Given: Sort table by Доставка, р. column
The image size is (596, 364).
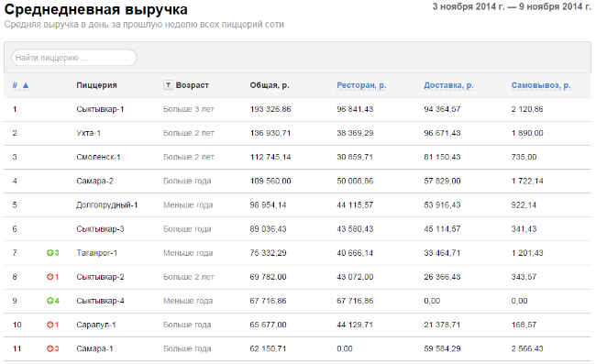Looking at the screenshot, I should [x=448, y=85].
